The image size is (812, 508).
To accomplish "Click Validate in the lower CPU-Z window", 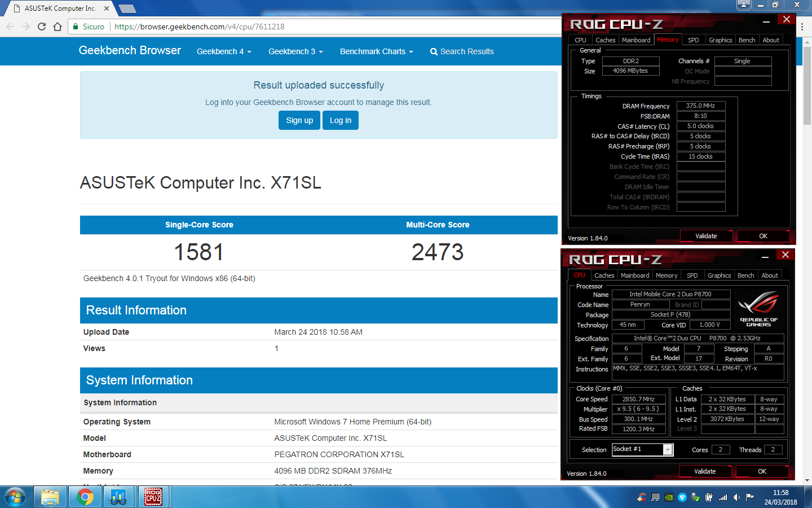I will click(x=705, y=471).
